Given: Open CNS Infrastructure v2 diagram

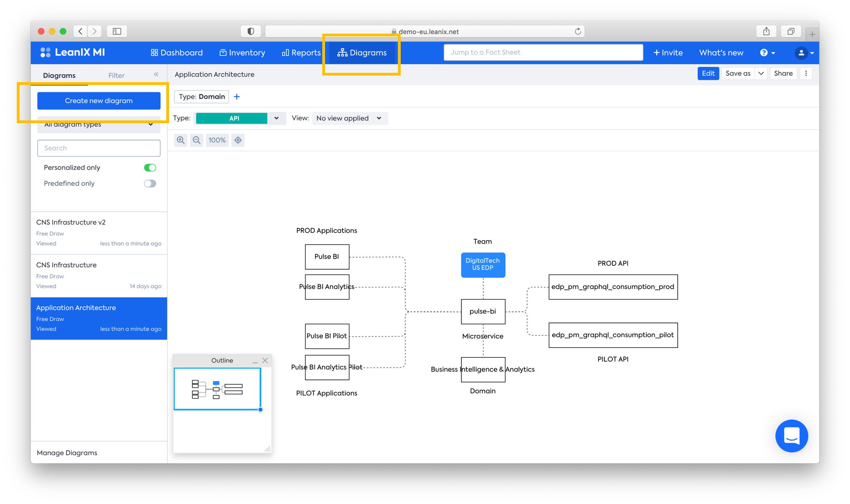Looking at the screenshot, I should (x=99, y=233).
